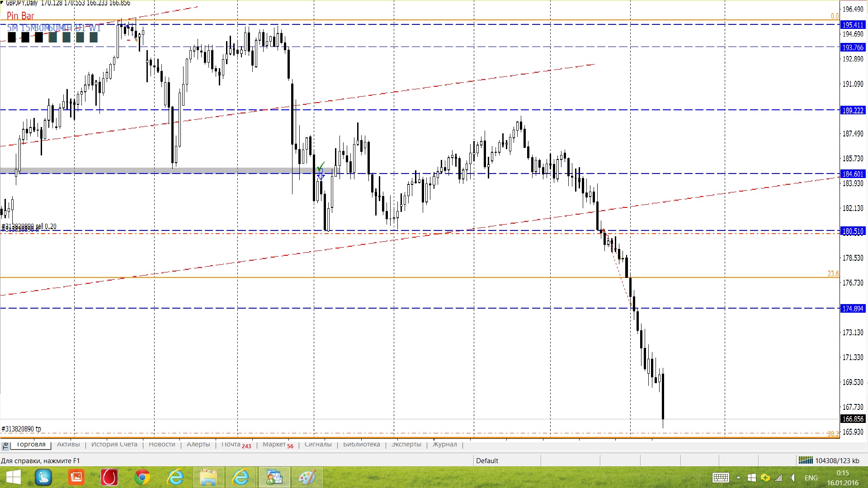Click the 30M timeframe indicator square
Viewport: 868px width, 488px height.
[x=39, y=38]
